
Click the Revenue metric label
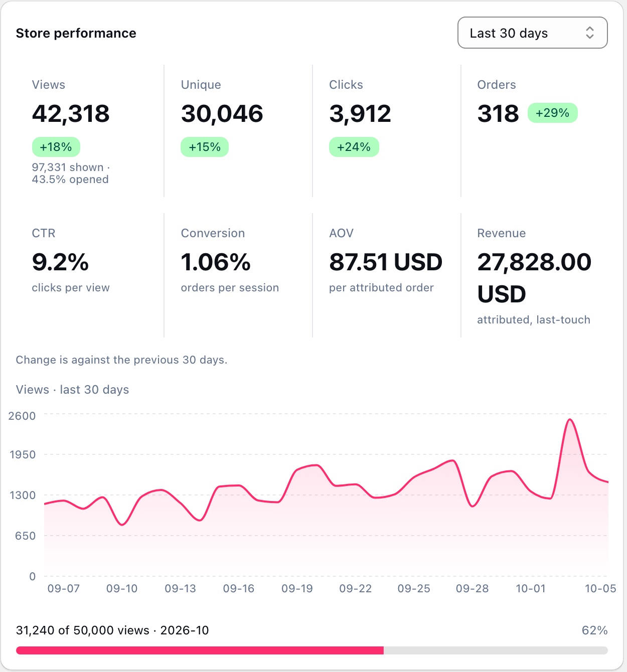pos(502,233)
